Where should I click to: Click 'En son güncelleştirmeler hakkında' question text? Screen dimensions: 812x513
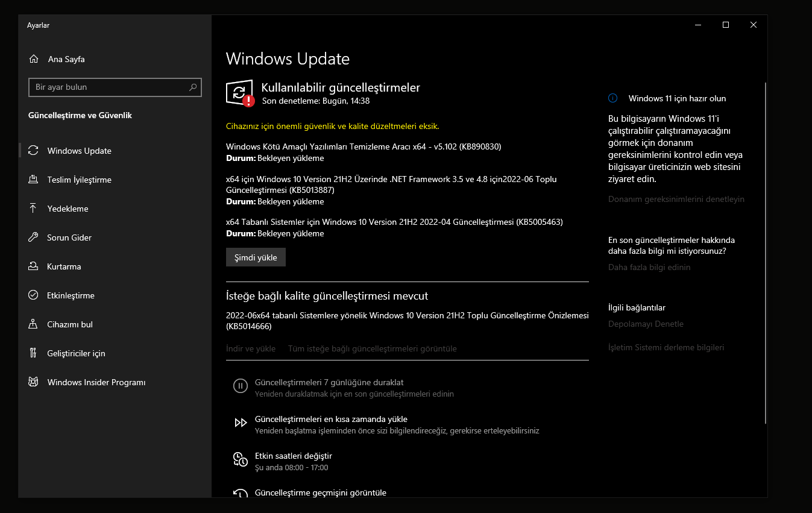672,245
